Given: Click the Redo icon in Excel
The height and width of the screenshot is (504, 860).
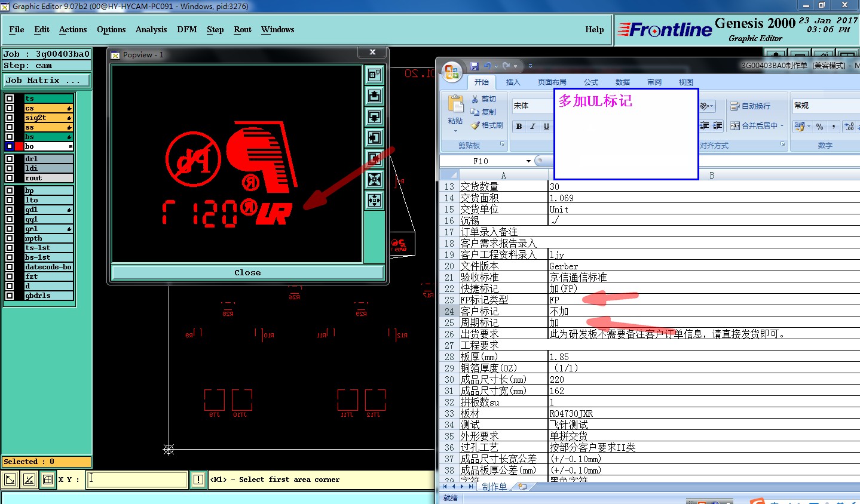Looking at the screenshot, I should click(x=506, y=66).
